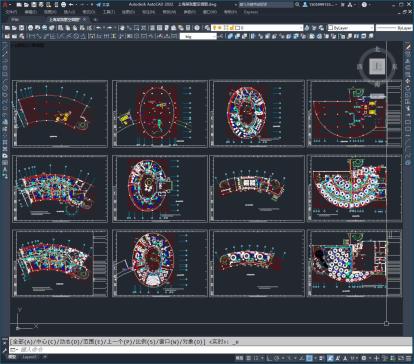Screen dimensions: 414x364
Task: Click the Save icon in Quick Access toolbar
Action: coord(34,5)
